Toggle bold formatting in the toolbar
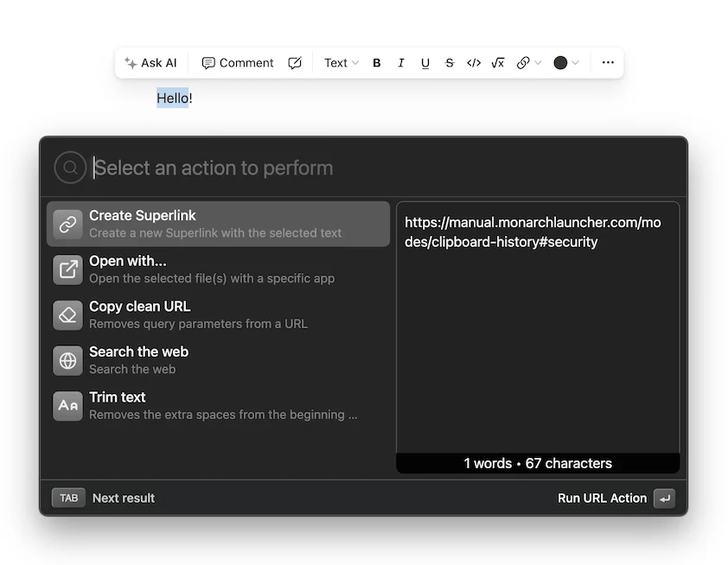This screenshot has height=565, width=728. pyautogui.click(x=376, y=62)
